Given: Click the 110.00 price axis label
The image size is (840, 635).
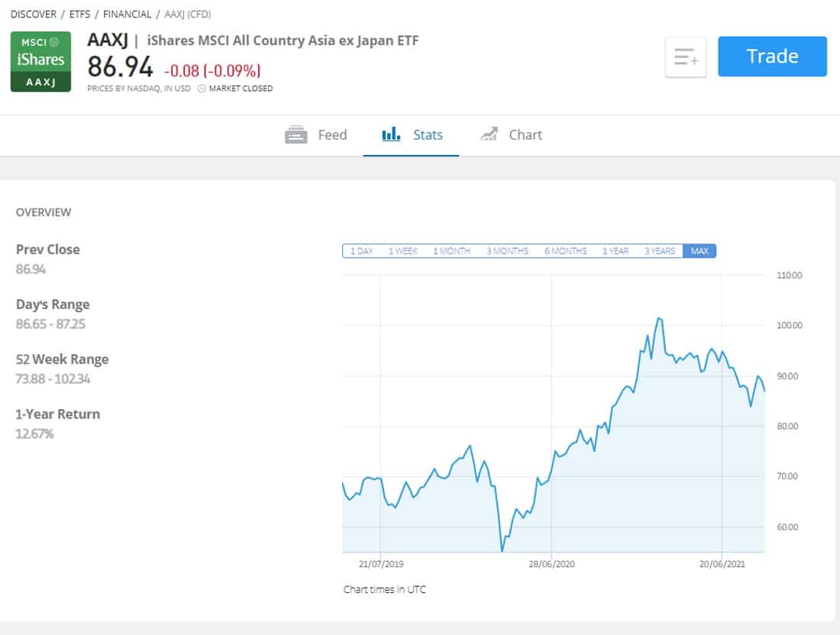Looking at the screenshot, I should click(789, 276).
